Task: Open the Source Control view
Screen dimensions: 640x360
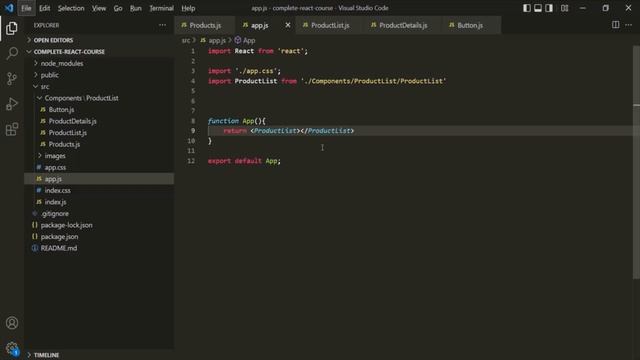Action: pos(12,78)
